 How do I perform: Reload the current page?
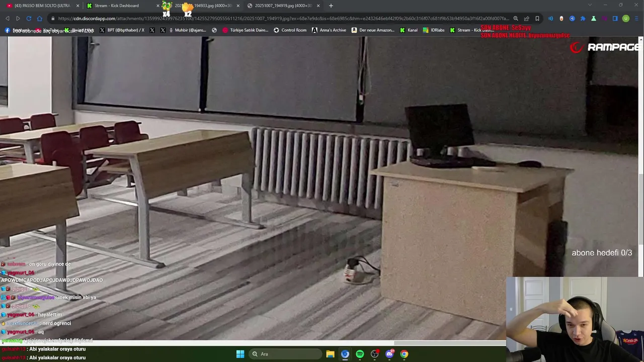(x=29, y=19)
